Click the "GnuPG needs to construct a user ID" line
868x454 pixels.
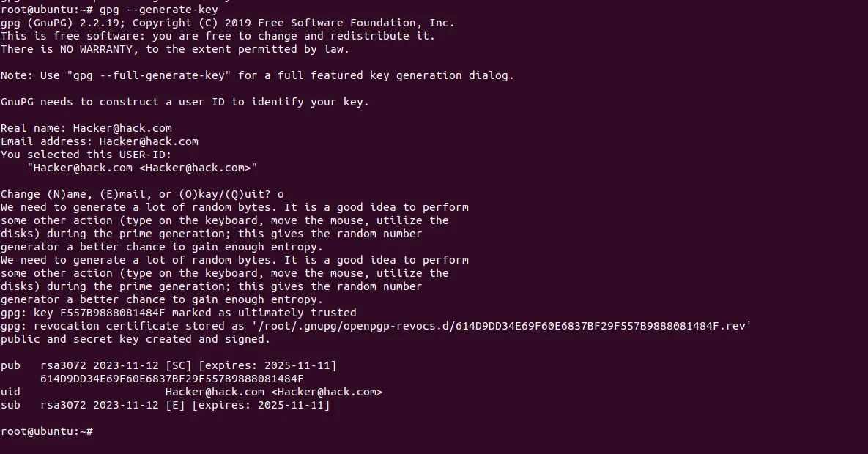pos(185,102)
